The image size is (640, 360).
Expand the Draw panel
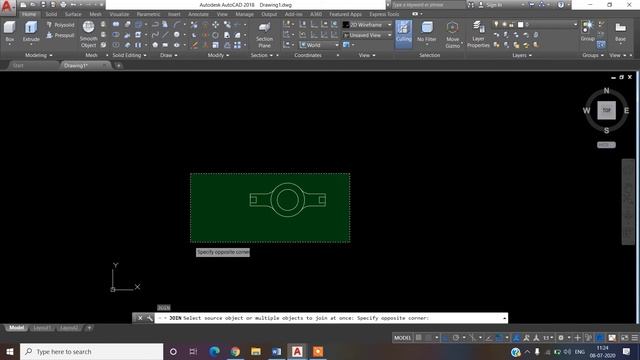coord(169,55)
